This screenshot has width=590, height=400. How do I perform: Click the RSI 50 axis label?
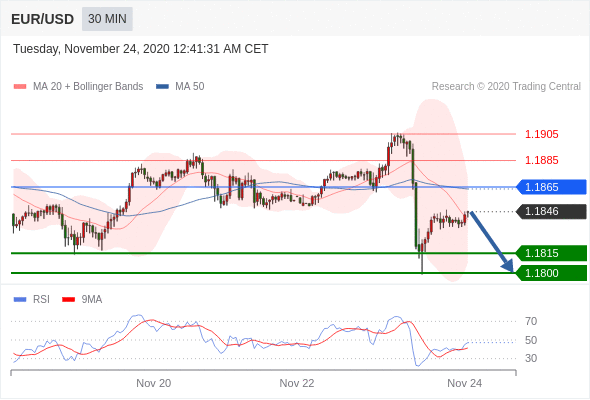pos(531,340)
